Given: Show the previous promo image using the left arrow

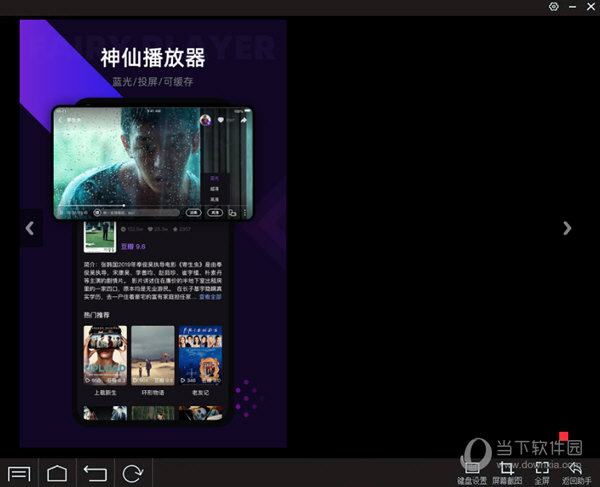Looking at the screenshot, I should coord(30,228).
